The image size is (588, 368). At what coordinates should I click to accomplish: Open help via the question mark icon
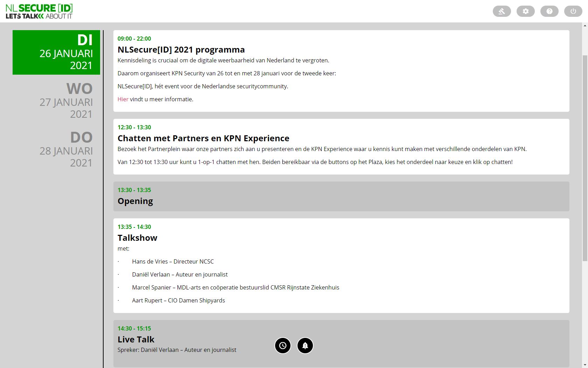[549, 11]
